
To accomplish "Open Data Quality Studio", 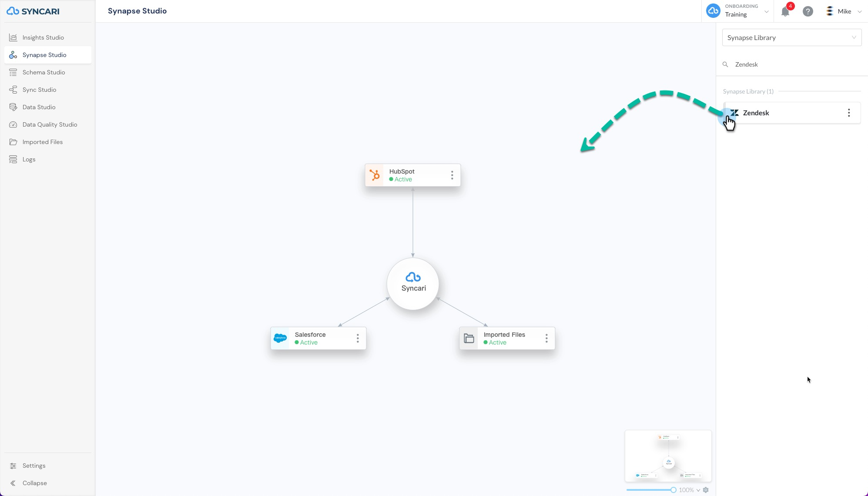I will tap(48, 124).
